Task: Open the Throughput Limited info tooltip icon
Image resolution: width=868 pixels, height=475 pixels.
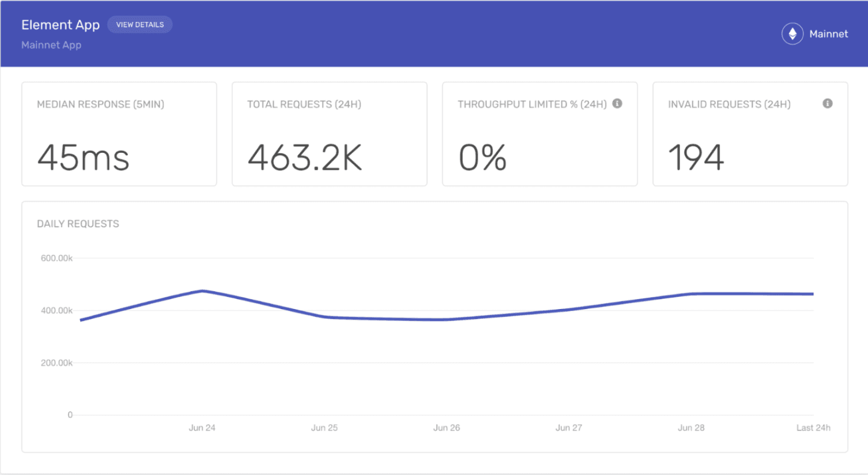Action: pyautogui.click(x=617, y=104)
